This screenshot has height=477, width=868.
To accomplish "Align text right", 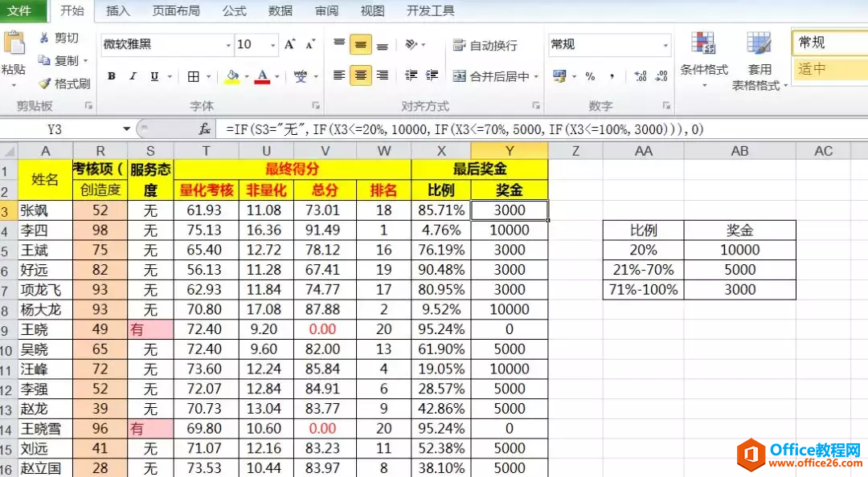I will pyautogui.click(x=382, y=75).
